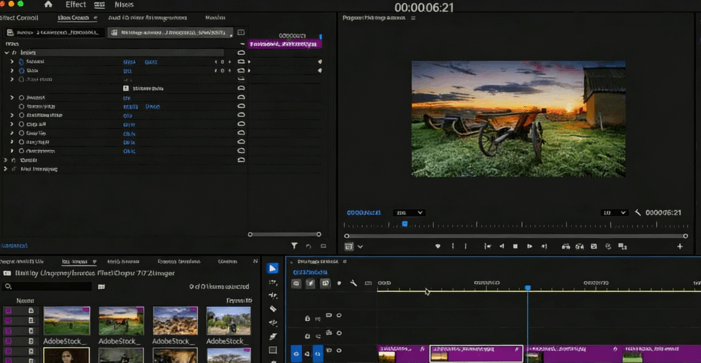This screenshot has width=701, height=363.
Task: Select the Pen tool
Action: (273, 336)
